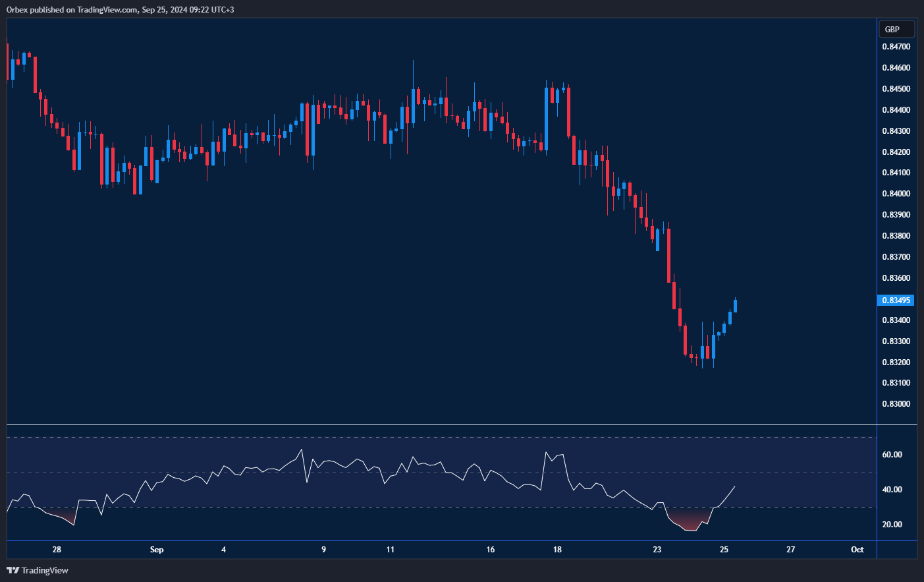This screenshot has height=582, width=924.
Task: Click the 0.84500 price axis label
Action: click(896, 89)
